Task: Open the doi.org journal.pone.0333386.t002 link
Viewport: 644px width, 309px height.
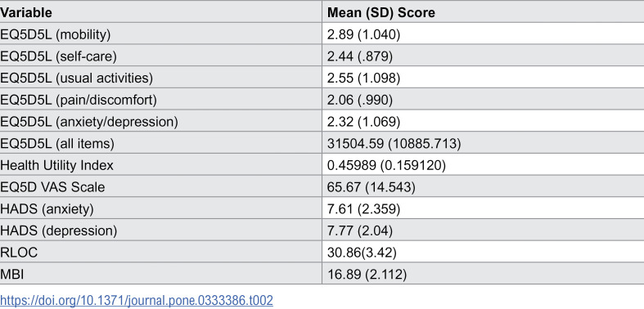Action: coord(137,300)
